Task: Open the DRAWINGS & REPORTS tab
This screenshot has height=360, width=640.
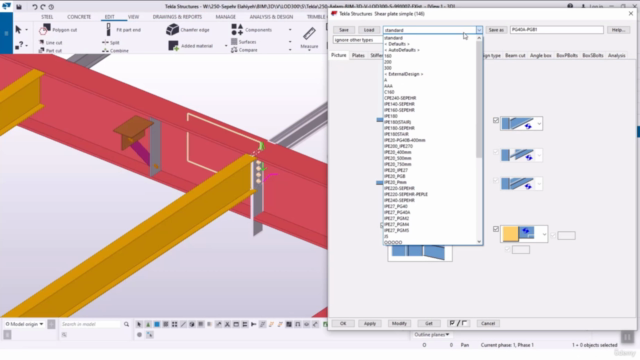Action: coord(177,17)
